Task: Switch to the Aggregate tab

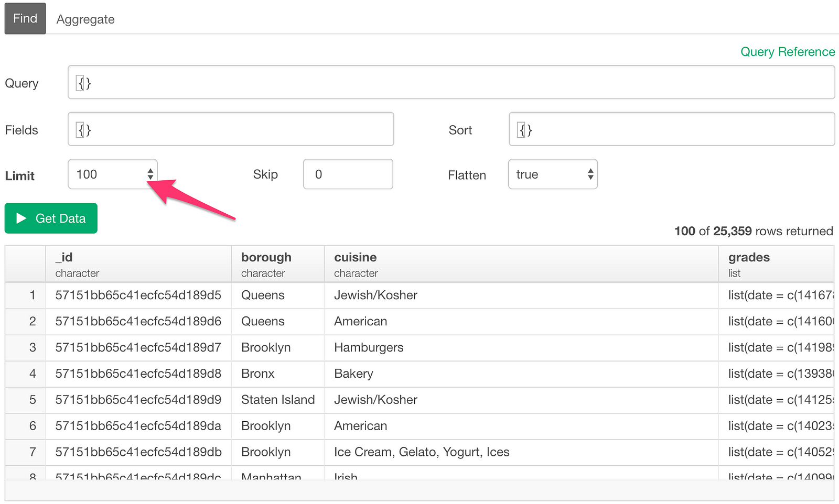Action: 85,19
